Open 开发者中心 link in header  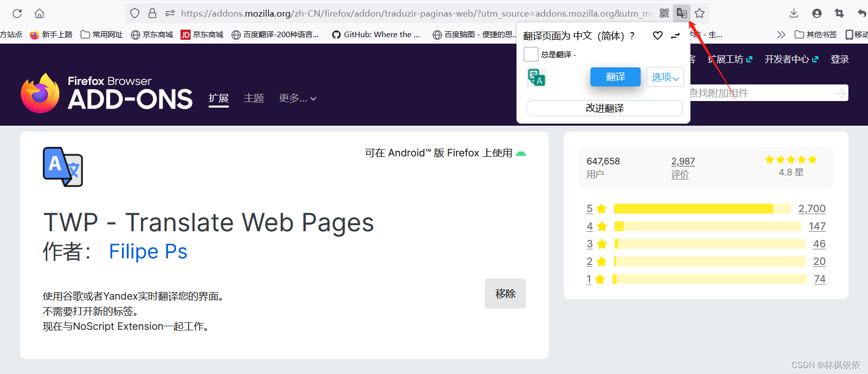tap(792, 59)
